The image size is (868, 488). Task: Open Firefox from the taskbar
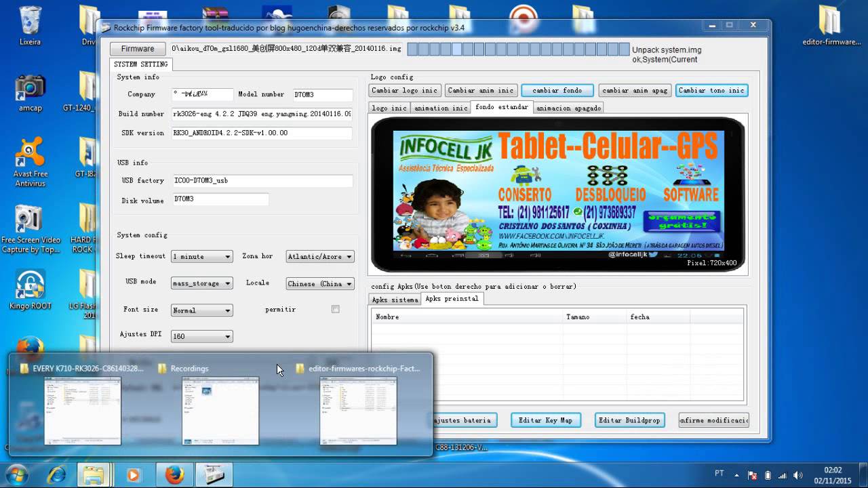pos(175,475)
